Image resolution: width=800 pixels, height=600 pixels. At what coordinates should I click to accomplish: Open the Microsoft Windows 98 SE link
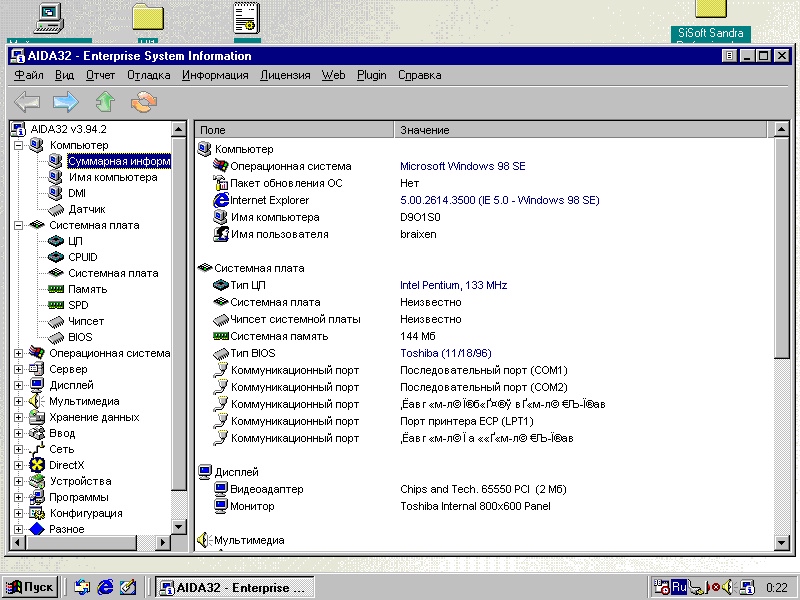point(462,166)
